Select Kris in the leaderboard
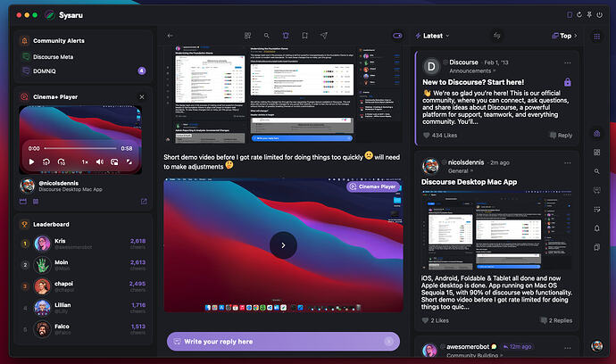This screenshot has width=616, height=364. pos(83,244)
